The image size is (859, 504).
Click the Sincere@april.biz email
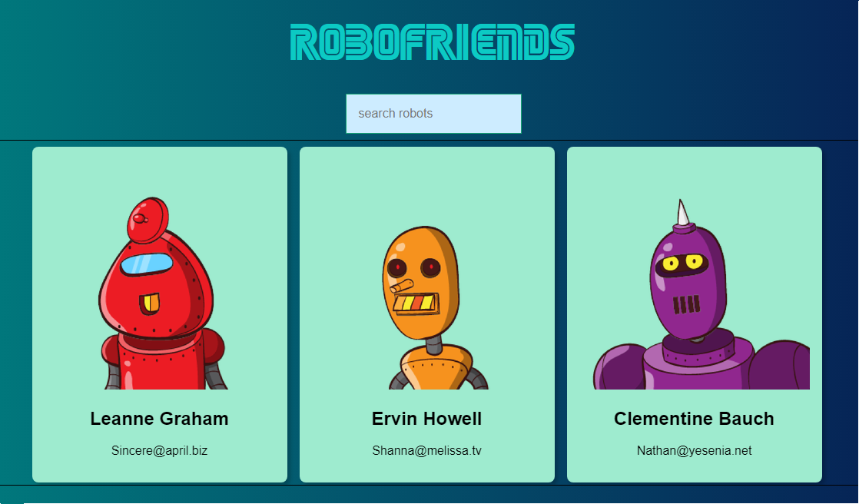[x=159, y=450]
